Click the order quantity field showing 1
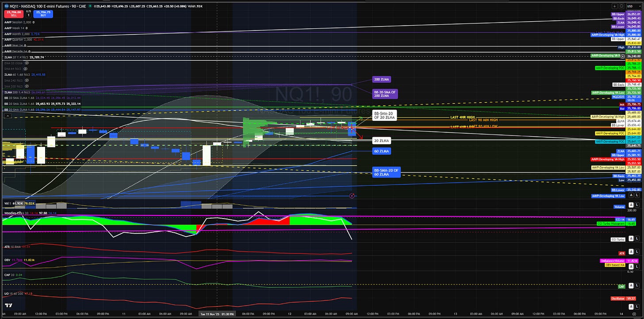Viewport: 644px width, 319px height. [x=28, y=15]
